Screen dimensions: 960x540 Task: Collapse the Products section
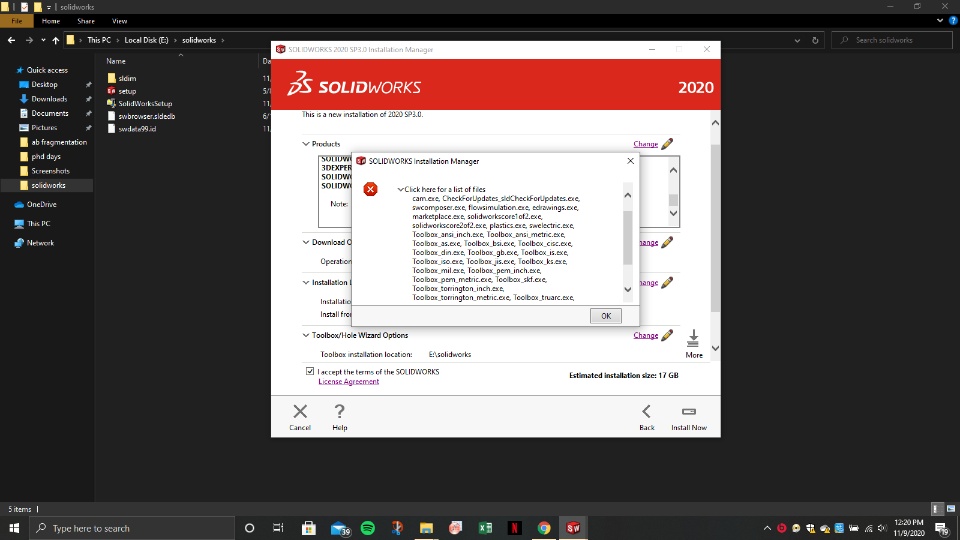click(x=306, y=144)
